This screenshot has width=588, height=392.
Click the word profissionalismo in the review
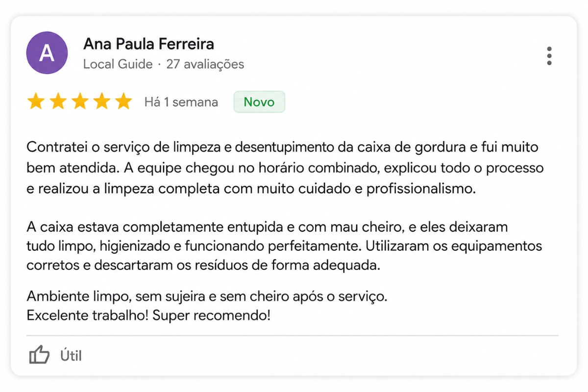[x=421, y=190]
